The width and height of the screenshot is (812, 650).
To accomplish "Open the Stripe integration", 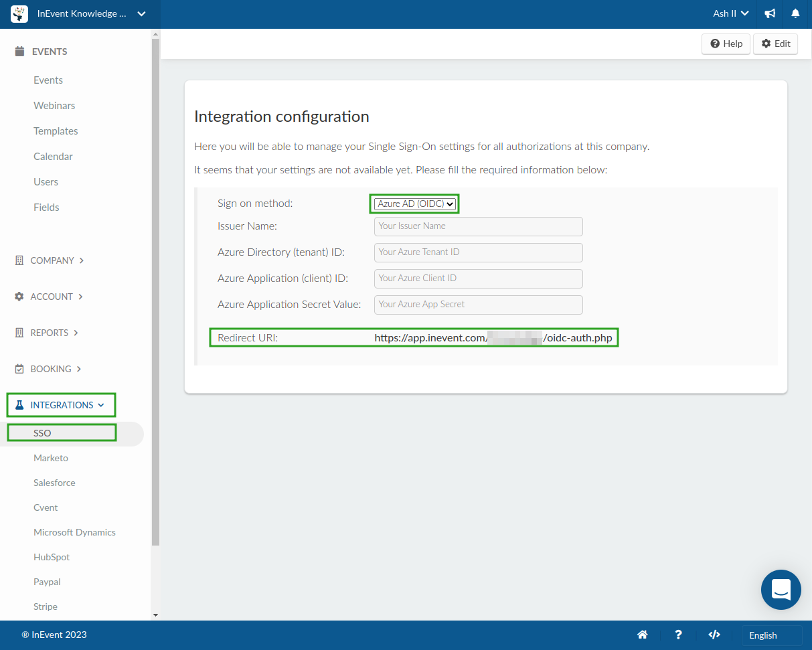I will click(46, 606).
